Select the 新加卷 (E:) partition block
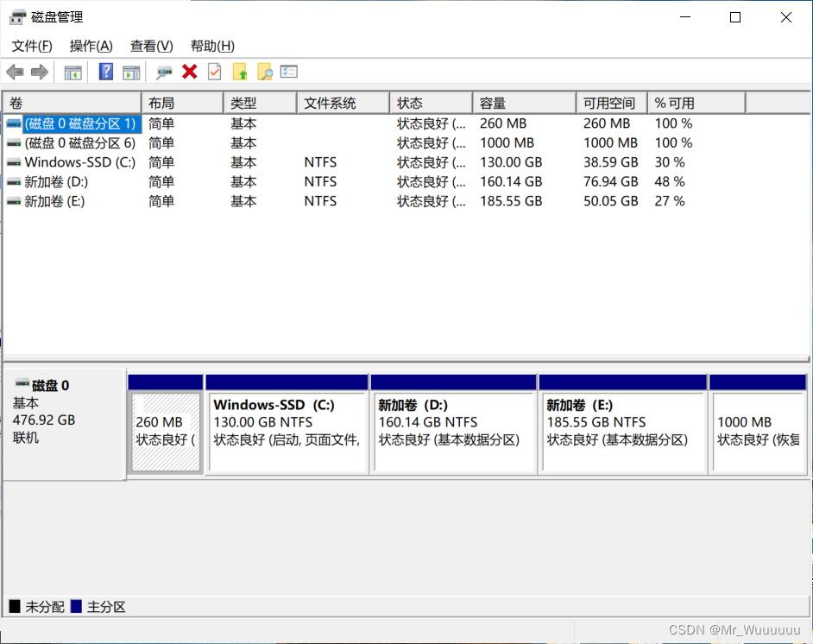This screenshot has width=813, height=644. pos(623,424)
